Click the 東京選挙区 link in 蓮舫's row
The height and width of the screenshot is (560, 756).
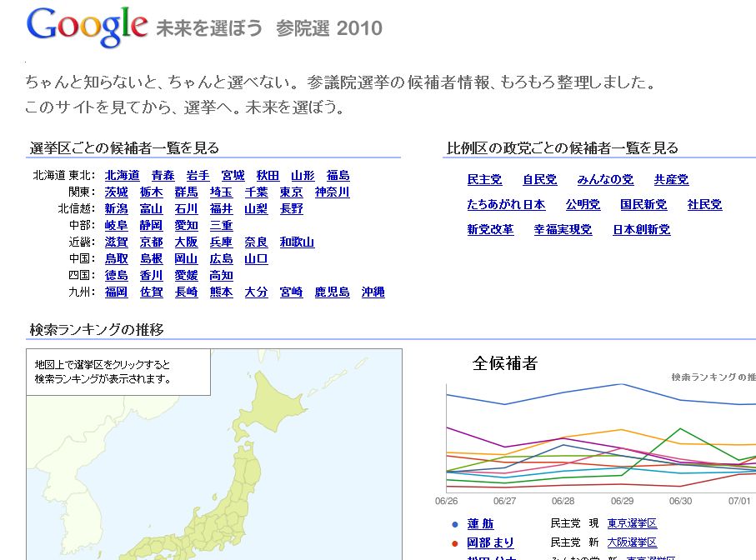(x=632, y=523)
